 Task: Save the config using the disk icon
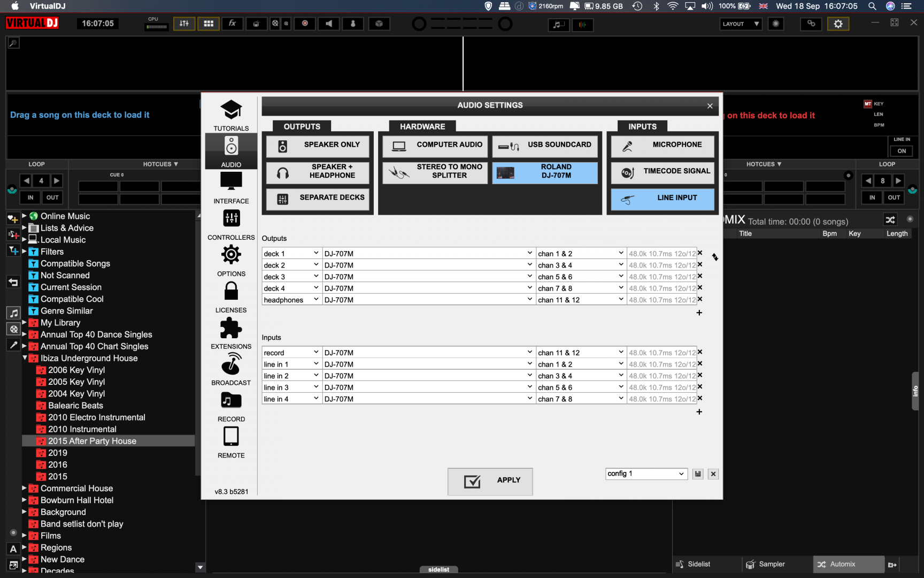pos(698,474)
